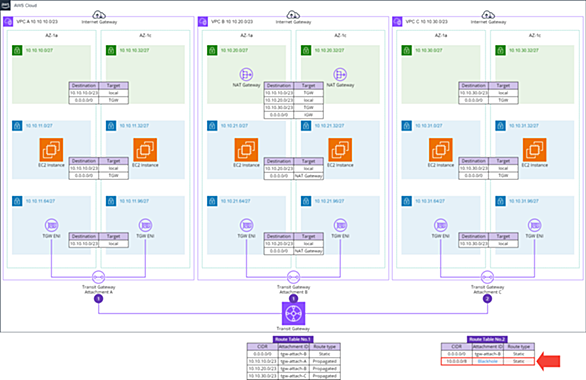
Task: Select the VPC A icon
Action: pyautogui.click(x=8, y=22)
